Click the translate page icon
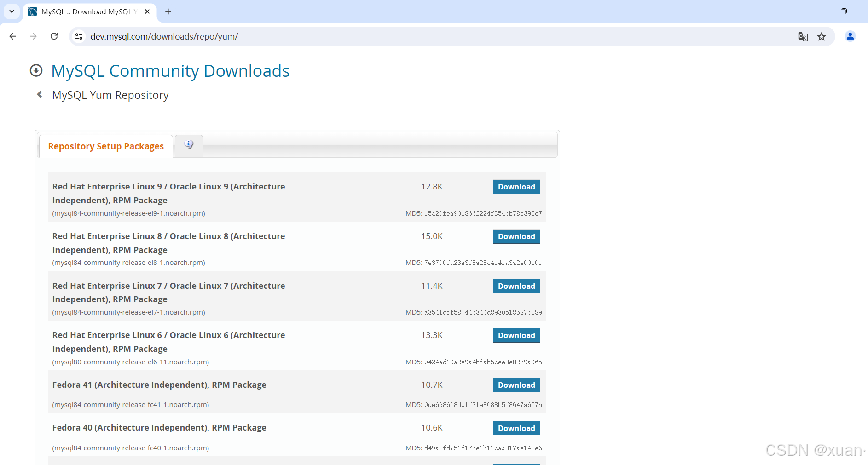The height and width of the screenshot is (465, 868). point(803,36)
